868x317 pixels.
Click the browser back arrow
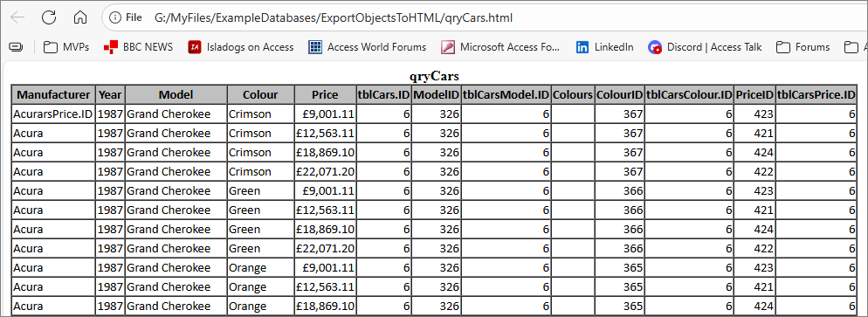[17, 17]
